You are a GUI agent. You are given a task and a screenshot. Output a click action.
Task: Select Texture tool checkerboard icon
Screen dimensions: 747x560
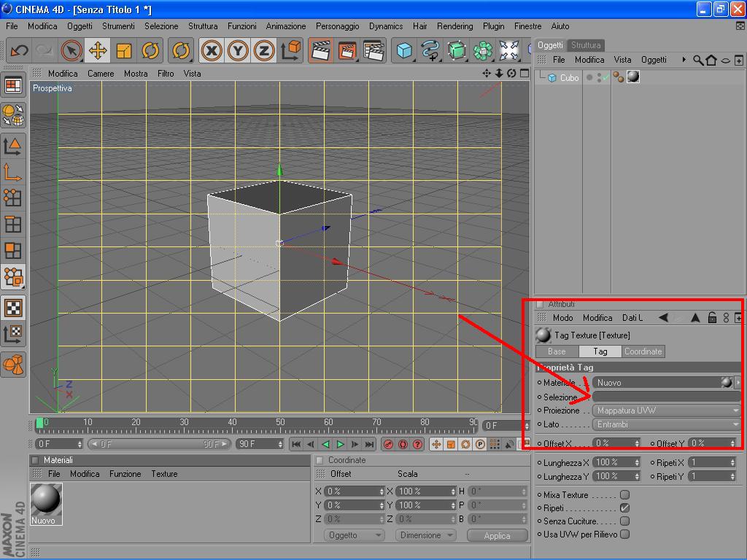(13, 308)
